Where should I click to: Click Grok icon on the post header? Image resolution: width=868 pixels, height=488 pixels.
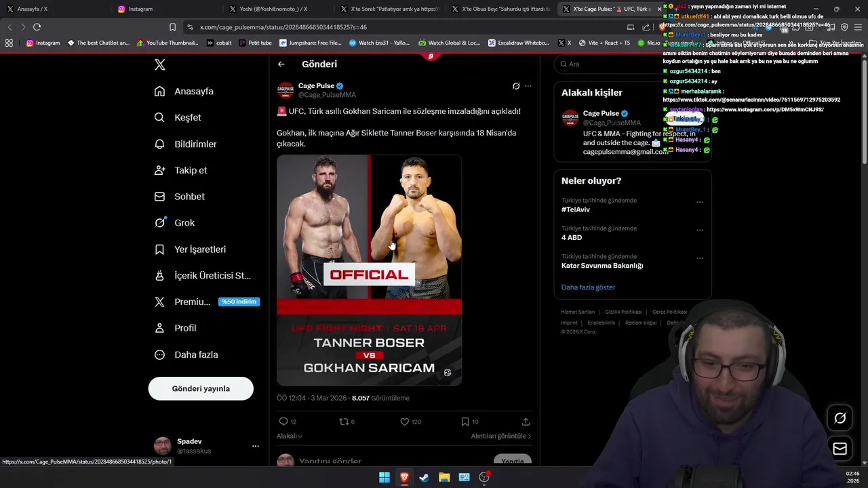click(x=516, y=86)
